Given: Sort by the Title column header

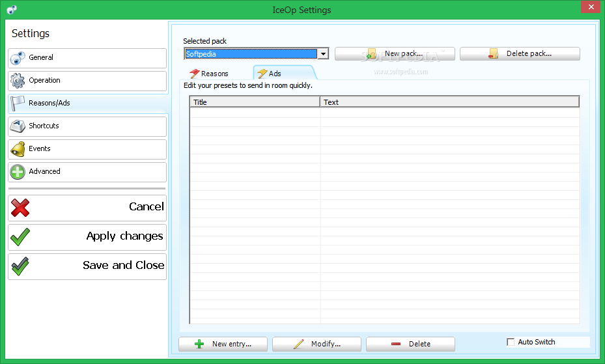Looking at the screenshot, I should point(255,102).
